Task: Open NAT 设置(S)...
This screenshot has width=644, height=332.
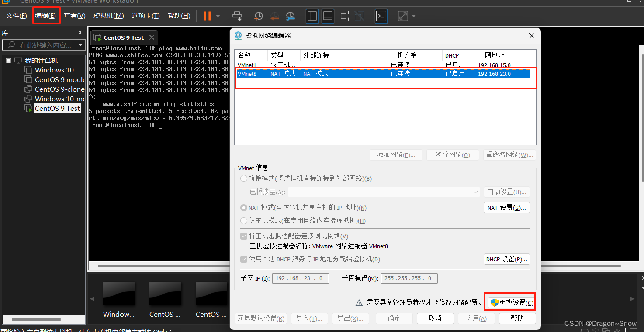Action: (507, 208)
